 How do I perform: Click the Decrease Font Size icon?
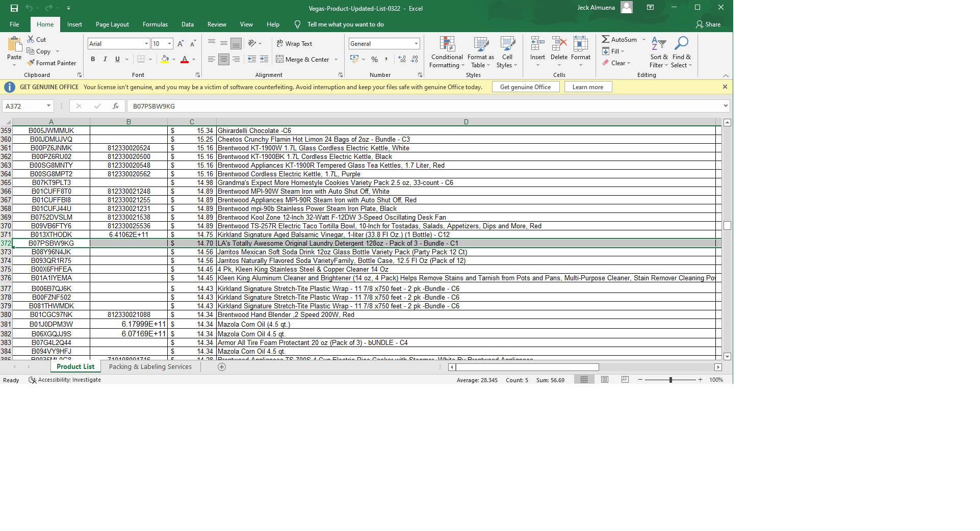(193, 44)
